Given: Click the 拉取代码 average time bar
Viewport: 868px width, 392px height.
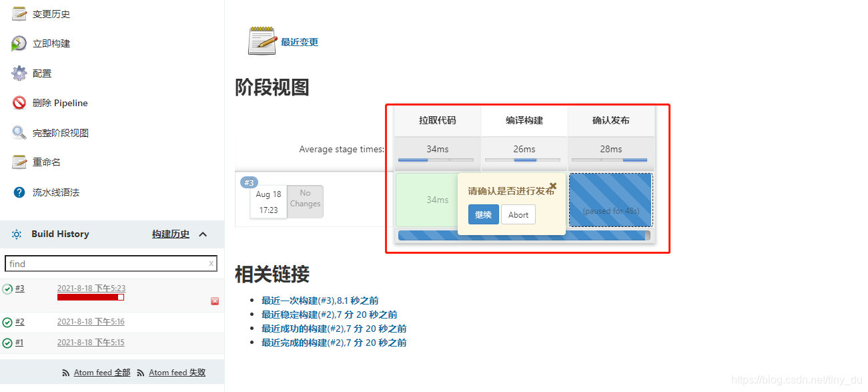Looking at the screenshot, I should (436, 160).
